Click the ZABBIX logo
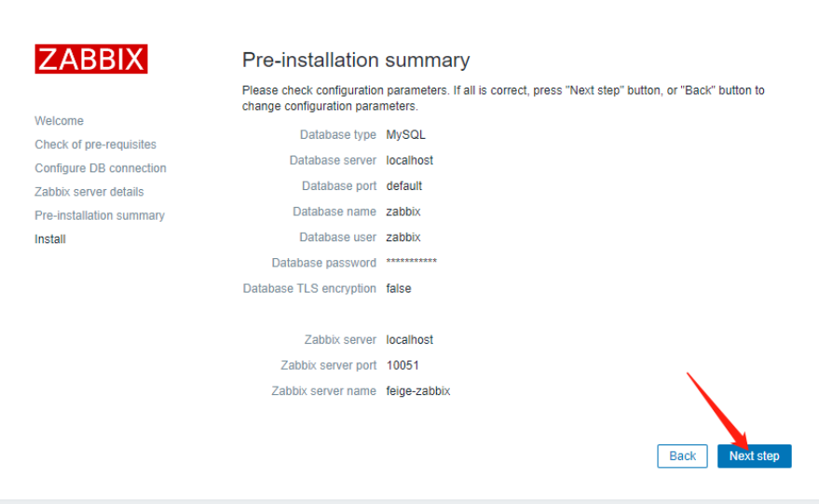Image resolution: width=819 pixels, height=504 pixels. (x=90, y=59)
